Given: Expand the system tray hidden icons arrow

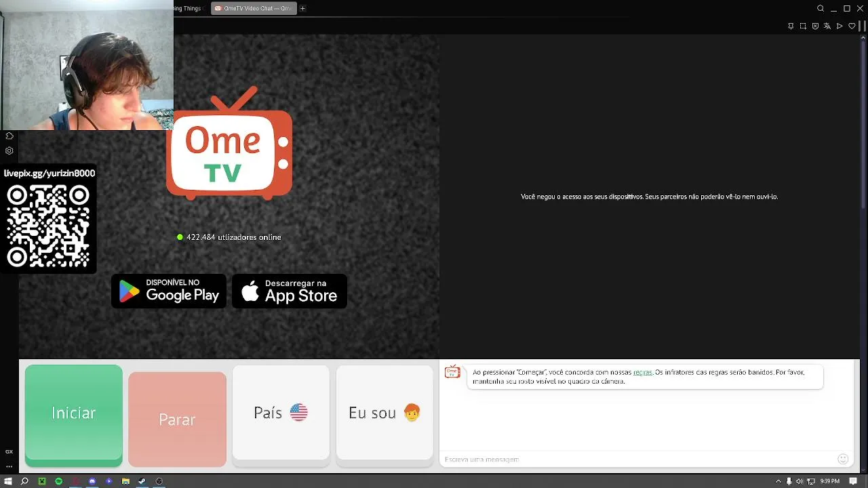Looking at the screenshot, I should (778, 481).
